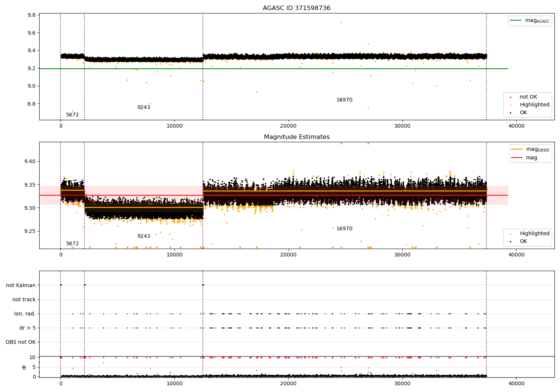Click the '16970' annotation in middle plot
The height and width of the screenshot is (392, 560).
point(344,229)
